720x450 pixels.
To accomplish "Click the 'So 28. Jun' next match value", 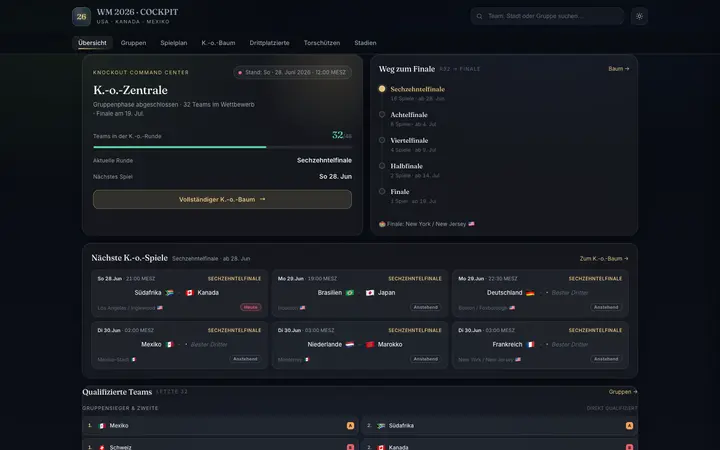I will tap(336, 176).
